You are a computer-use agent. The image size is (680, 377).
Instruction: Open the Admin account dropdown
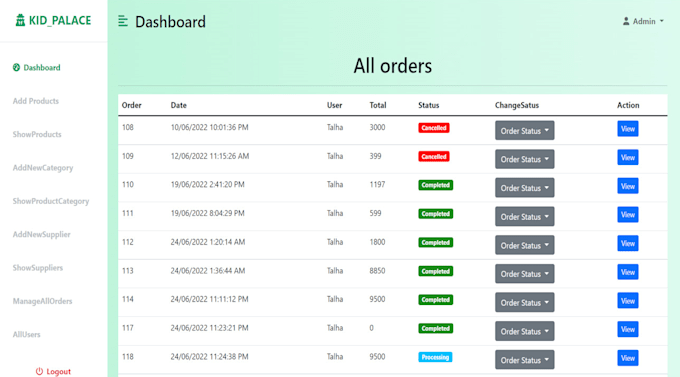tap(643, 21)
